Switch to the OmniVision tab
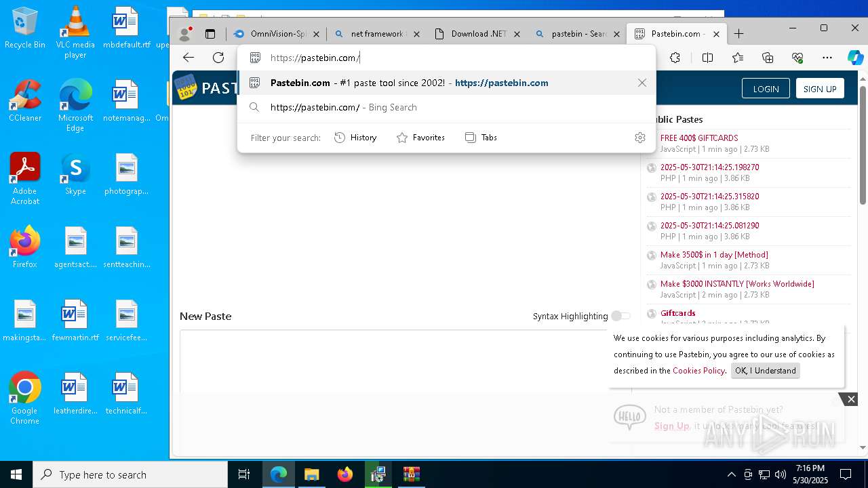 click(x=277, y=34)
